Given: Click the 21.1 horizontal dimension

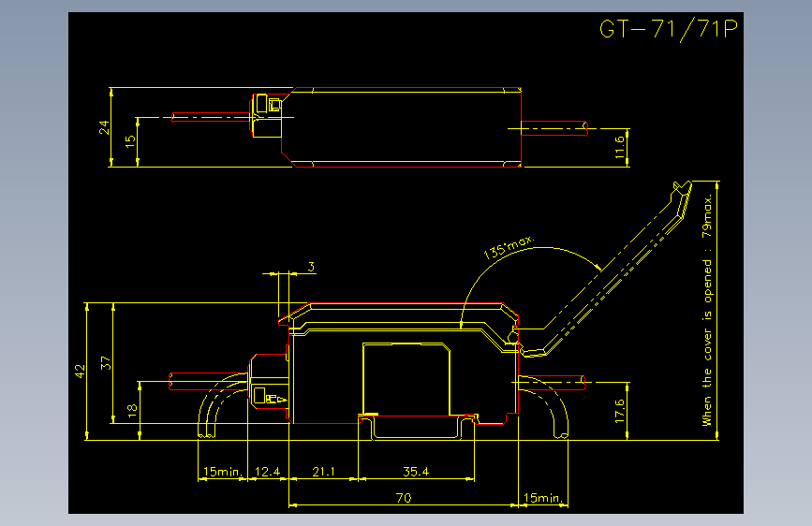Looking at the screenshot, I should pos(323,472).
